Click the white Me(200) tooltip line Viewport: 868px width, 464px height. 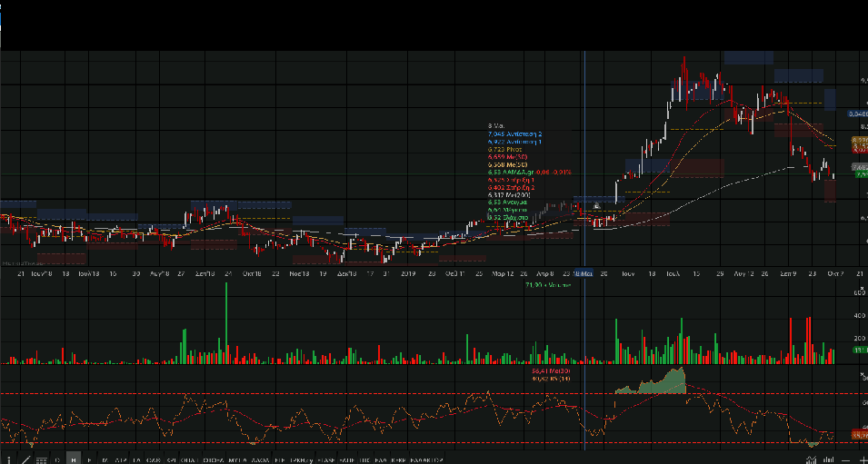click(509, 195)
